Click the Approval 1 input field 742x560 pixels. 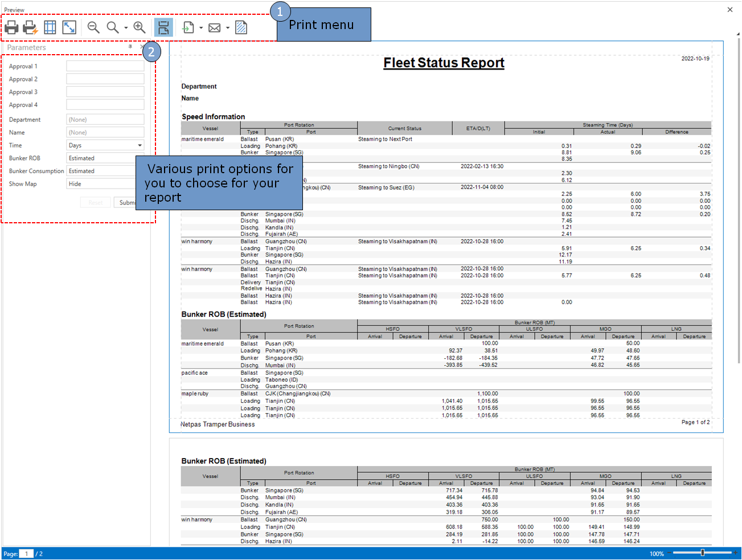[105, 66]
